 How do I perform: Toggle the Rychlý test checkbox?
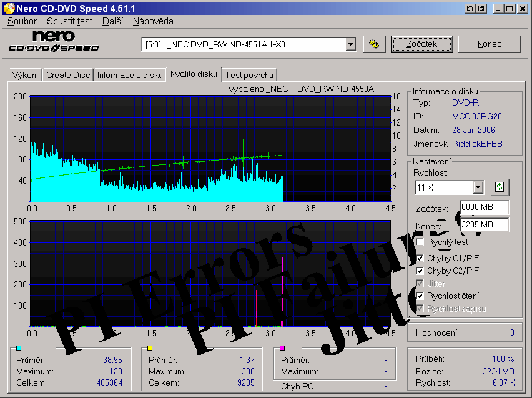(x=420, y=242)
